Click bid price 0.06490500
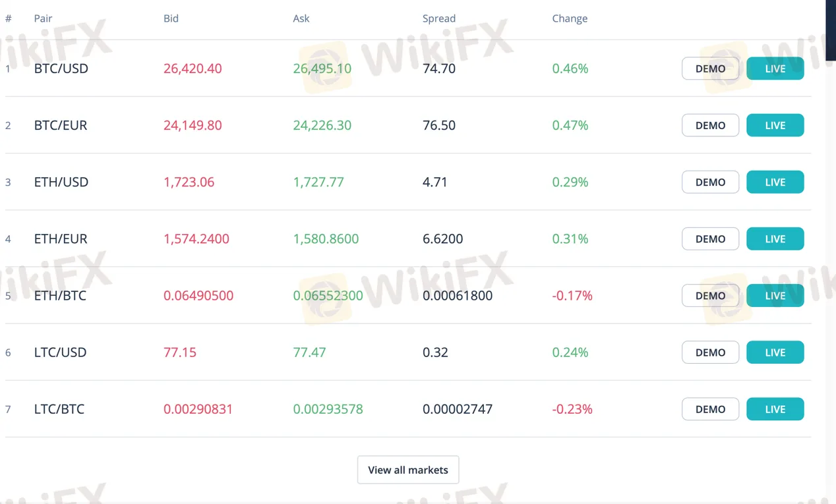This screenshot has height=504, width=836. [x=198, y=295]
